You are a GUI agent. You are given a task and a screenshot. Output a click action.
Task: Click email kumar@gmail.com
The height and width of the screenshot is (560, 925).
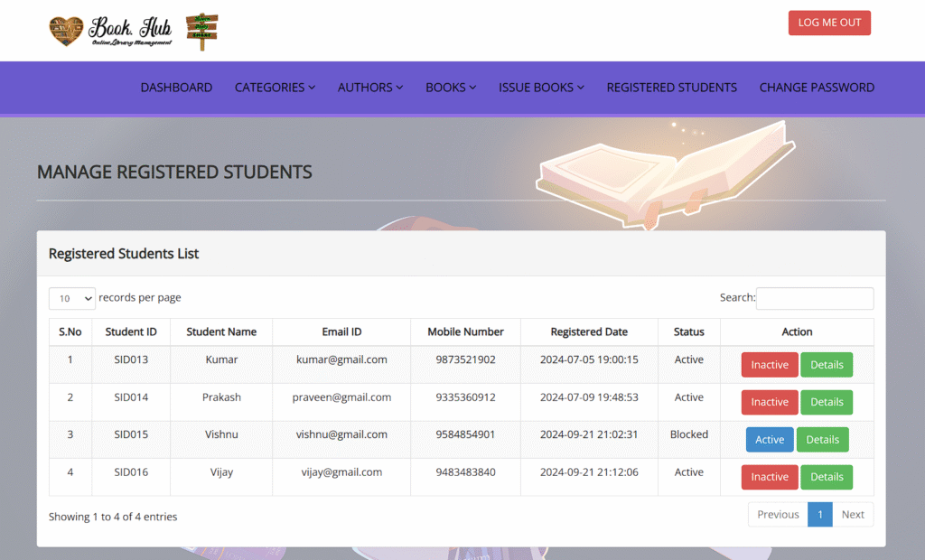tap(341, 360)
